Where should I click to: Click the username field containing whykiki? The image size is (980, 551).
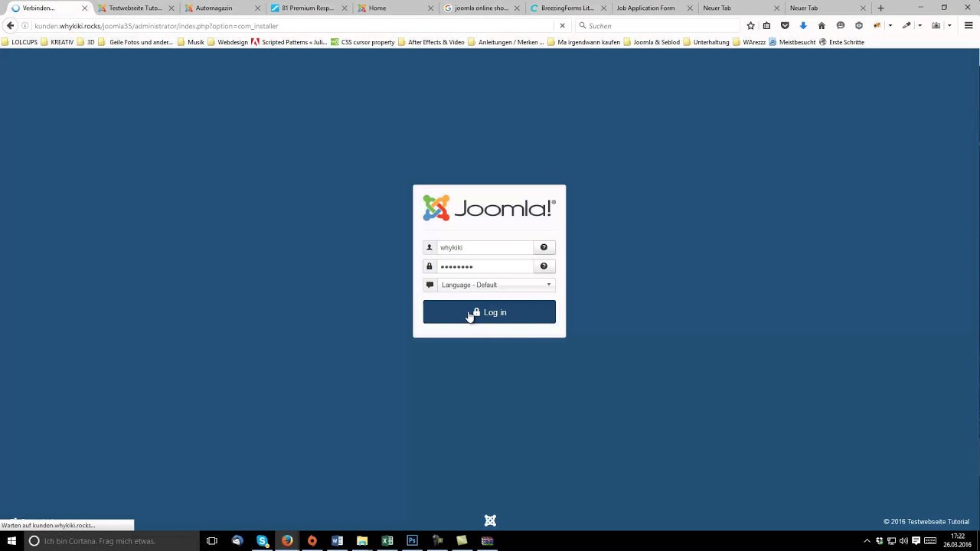pyautogui.click(x=485, y=247)
